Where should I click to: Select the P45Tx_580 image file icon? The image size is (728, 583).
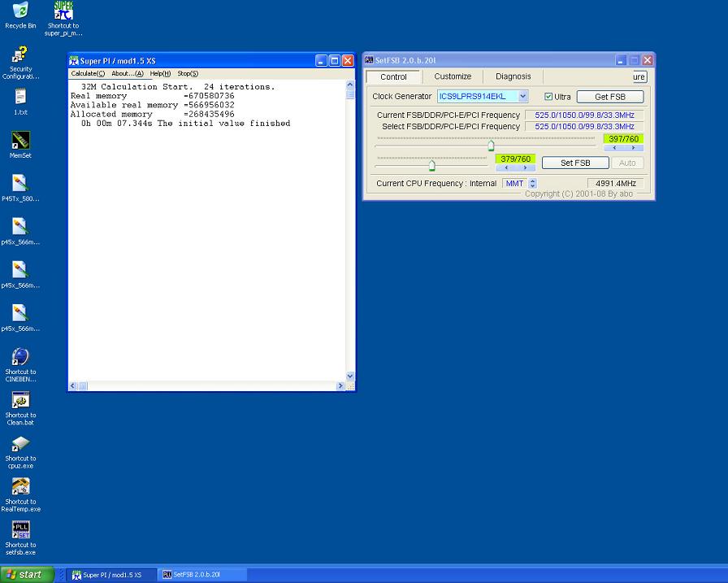[x=20, y=188]
